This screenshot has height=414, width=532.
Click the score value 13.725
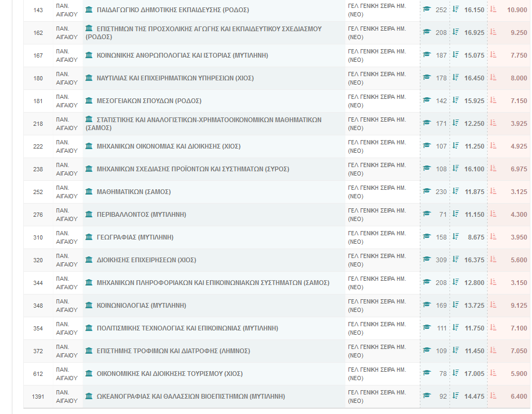tap(474, 306)
